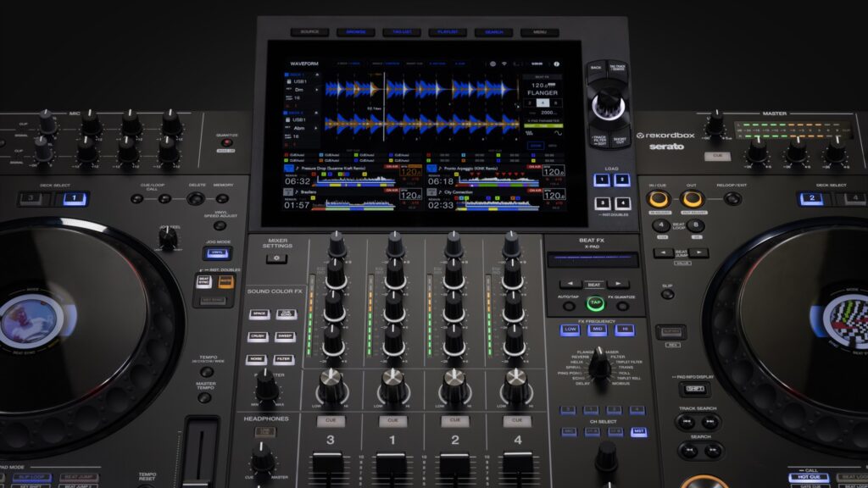Enable the Slip mode button
868x488 pixels.
click(x=668, y=294)
